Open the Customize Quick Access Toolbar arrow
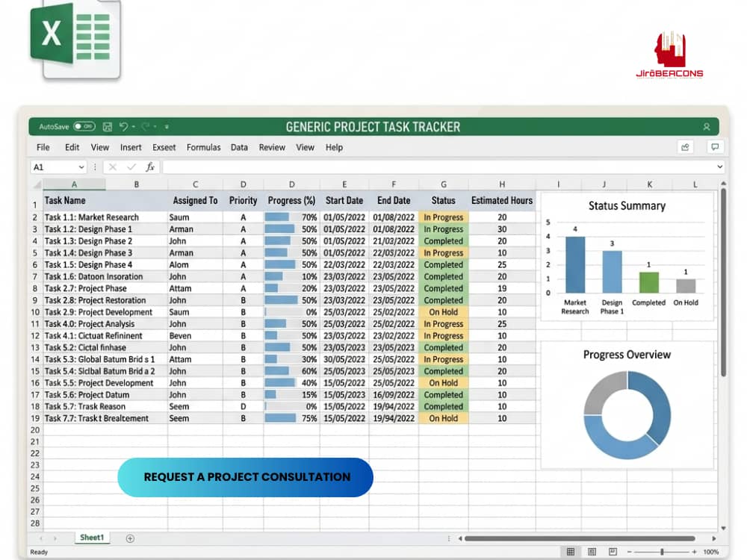747x560 pixels. (x=167, y=127)
